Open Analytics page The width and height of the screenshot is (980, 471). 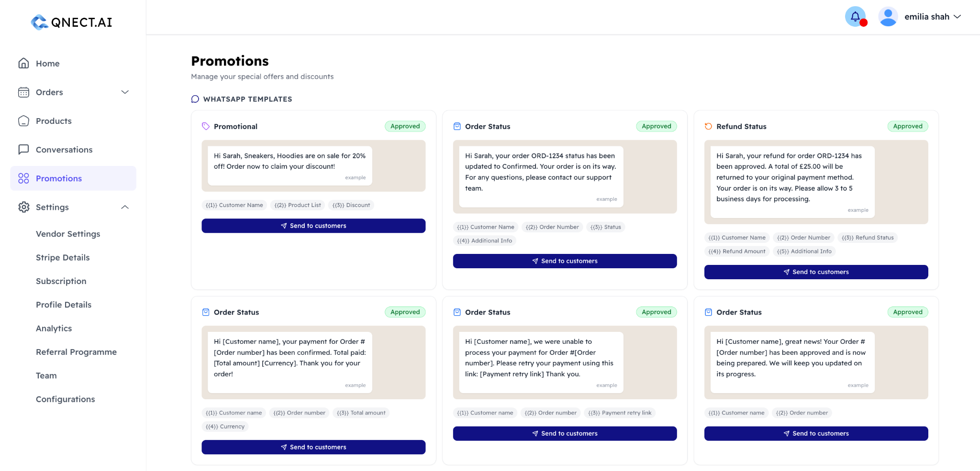point(54,329)
